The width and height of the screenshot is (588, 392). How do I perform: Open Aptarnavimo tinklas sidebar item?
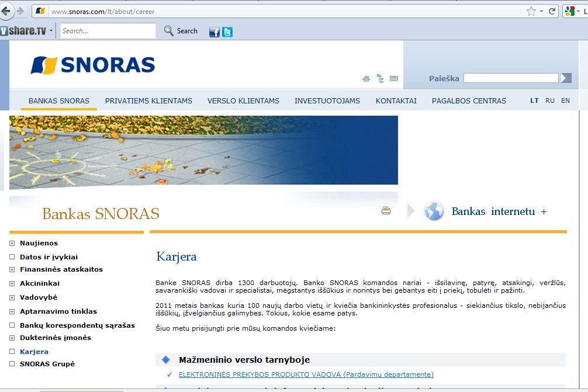pos(58,311)
